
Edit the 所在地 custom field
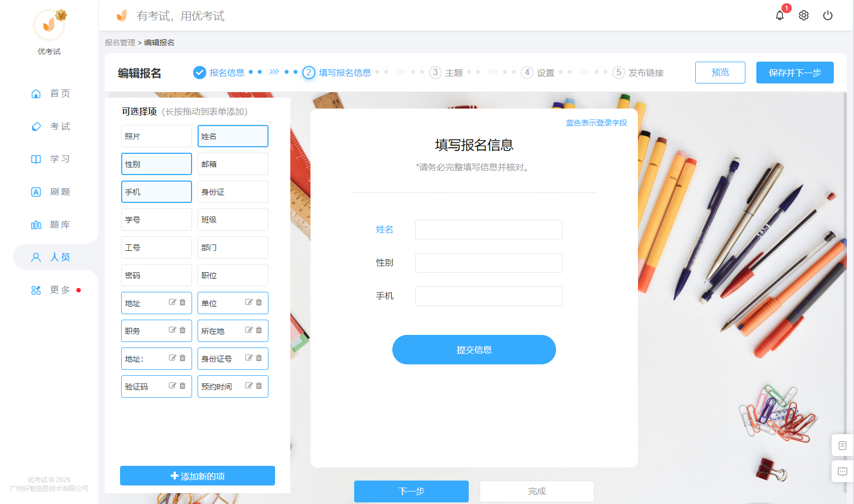249,330
